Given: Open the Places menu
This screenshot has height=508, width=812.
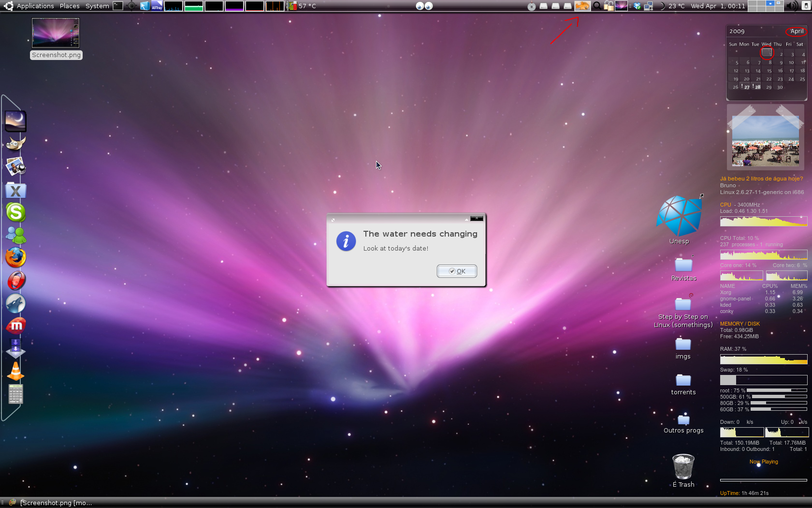Looking at the screenshot, I should (x=70, y=6).
